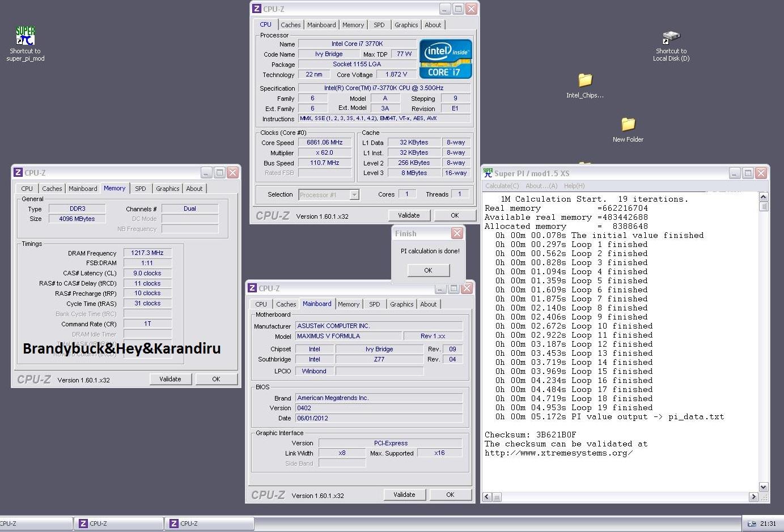
Task: Click the CPU-Z icon in the Memory window title bar
Action: (x=18, y=173)
